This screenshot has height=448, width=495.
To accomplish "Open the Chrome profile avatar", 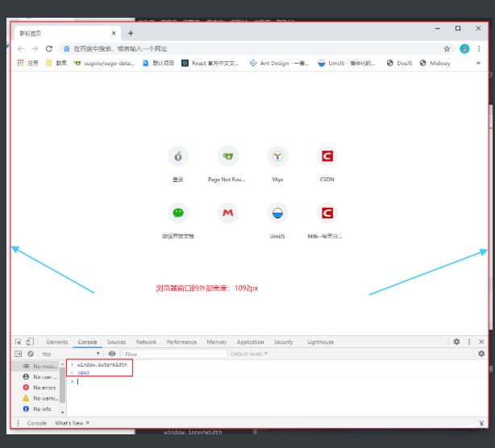I will pos(464,48).
